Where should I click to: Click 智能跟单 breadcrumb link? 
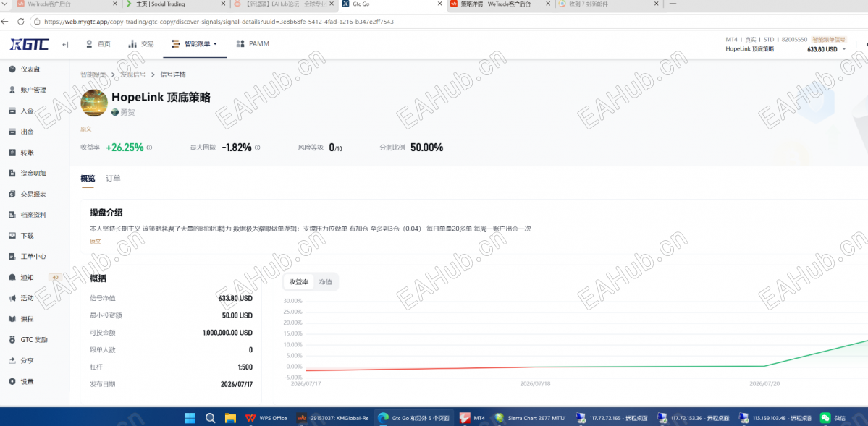93,74
